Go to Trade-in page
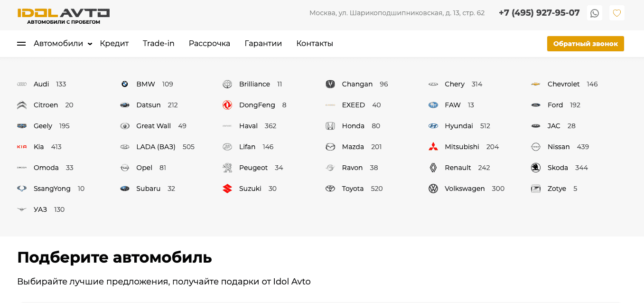This screenshot has width=644, height=303. click(159, 44)
